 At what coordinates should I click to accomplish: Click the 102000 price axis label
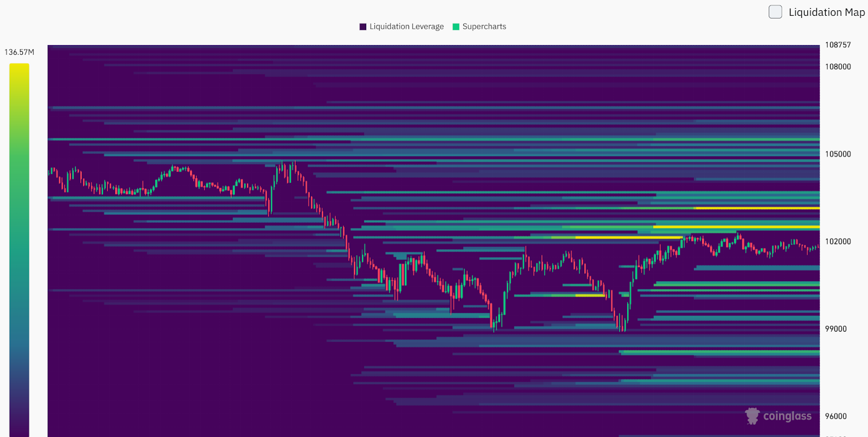tap(838, 242)
